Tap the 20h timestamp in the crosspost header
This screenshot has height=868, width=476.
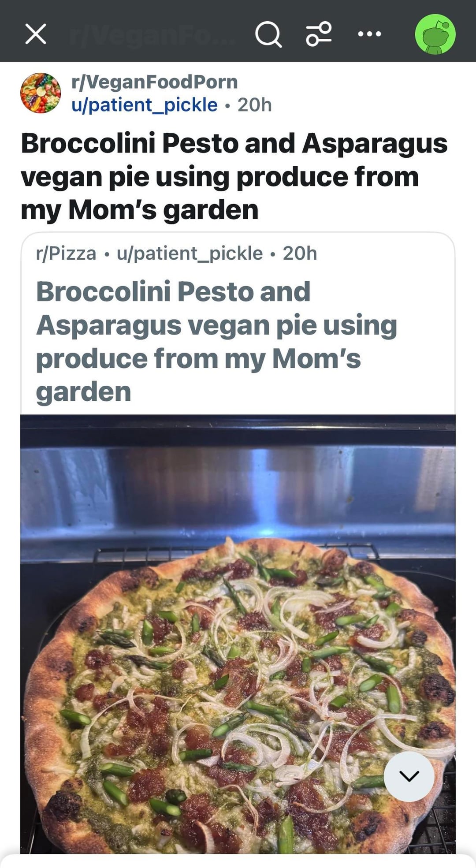click(x=300, y=253)
